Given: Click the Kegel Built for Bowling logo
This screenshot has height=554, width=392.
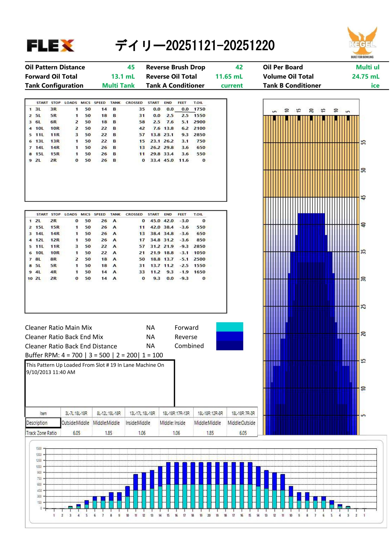Looking at the screenshot, I should (362, 43).
